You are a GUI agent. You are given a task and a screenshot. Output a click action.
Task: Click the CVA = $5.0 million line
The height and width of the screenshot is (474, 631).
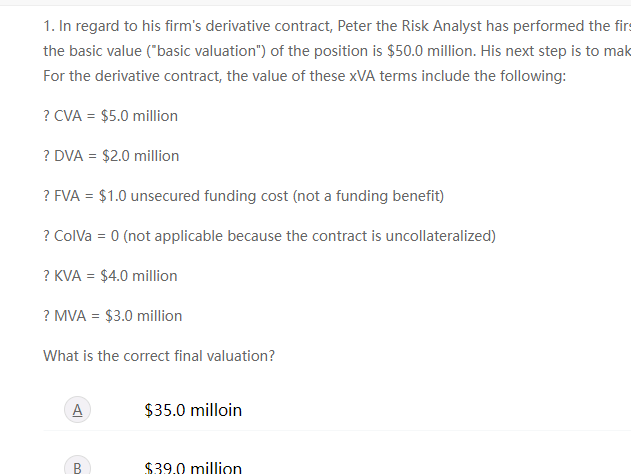(x=111, y=116)
